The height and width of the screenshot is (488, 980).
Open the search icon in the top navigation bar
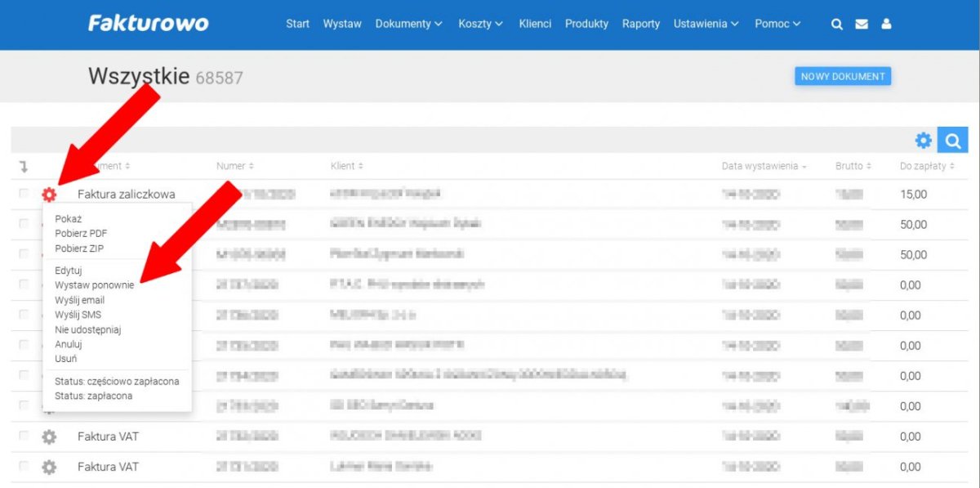click(x=836, y=25)
